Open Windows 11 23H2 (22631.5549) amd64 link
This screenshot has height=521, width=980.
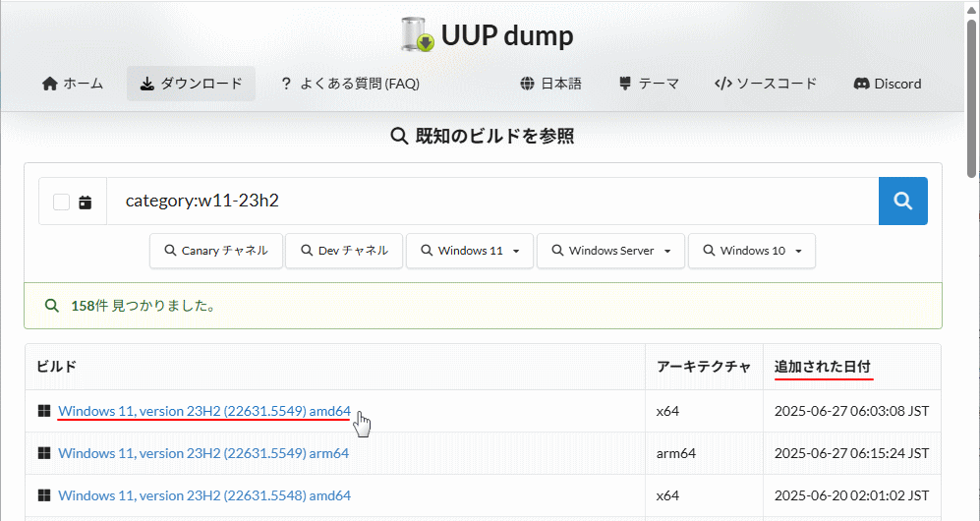point(204,411)
